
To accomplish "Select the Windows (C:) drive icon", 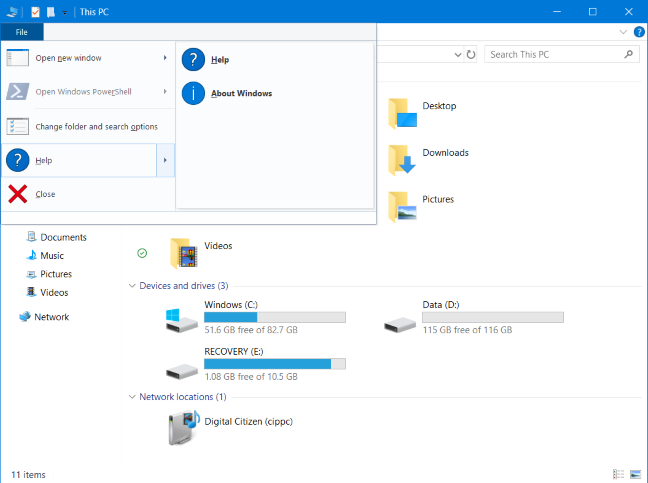I will [181, 321].
